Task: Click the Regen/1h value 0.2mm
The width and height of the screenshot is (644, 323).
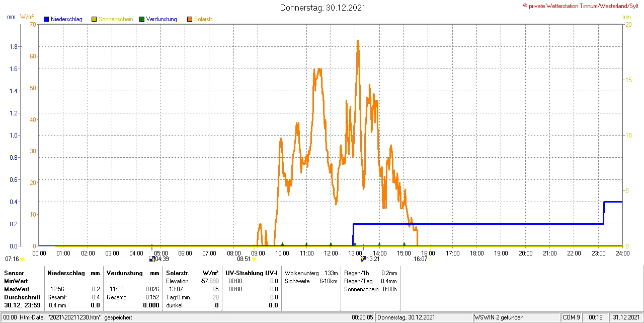Action: point(389,273)
